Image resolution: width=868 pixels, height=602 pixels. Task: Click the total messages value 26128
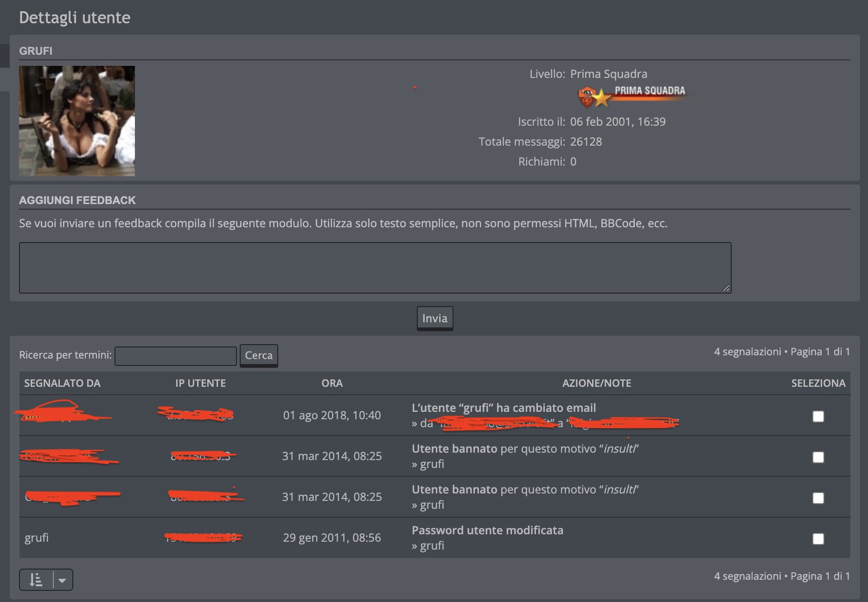[586, 141]
